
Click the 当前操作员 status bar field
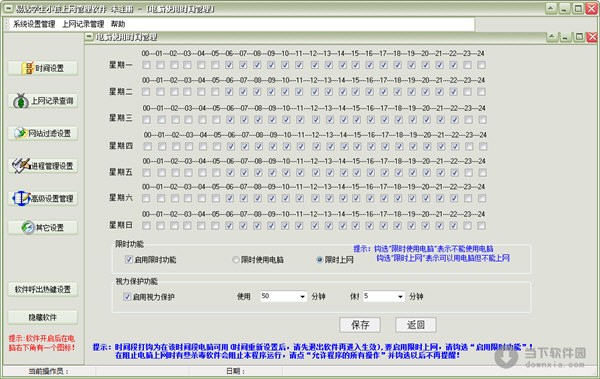click(x=49, y=371)
